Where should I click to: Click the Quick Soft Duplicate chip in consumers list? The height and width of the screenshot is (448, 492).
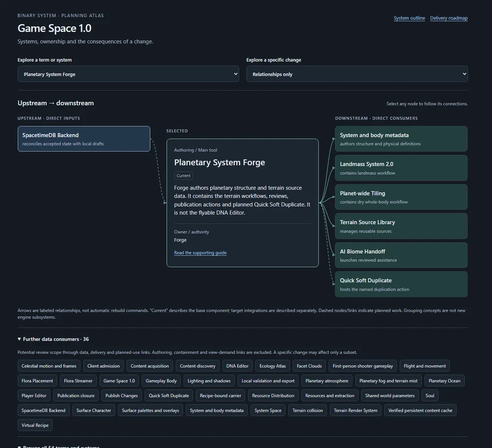tap(169, 396)
